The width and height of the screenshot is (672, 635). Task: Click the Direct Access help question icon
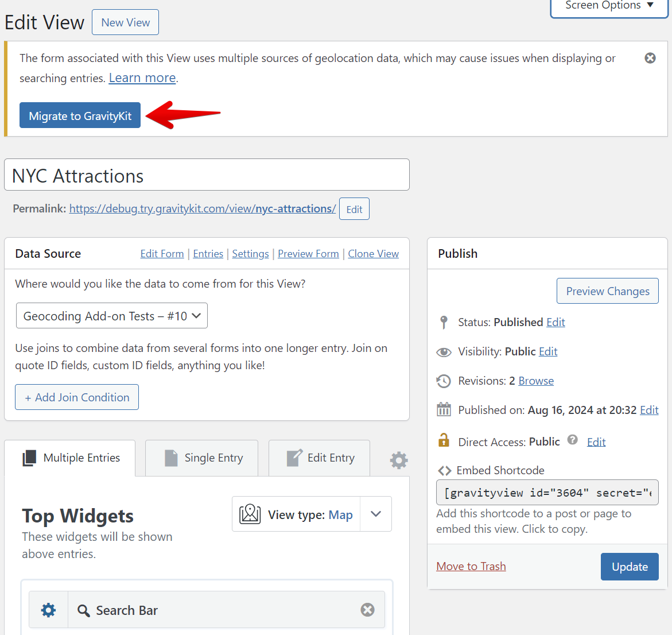[572, 440]
